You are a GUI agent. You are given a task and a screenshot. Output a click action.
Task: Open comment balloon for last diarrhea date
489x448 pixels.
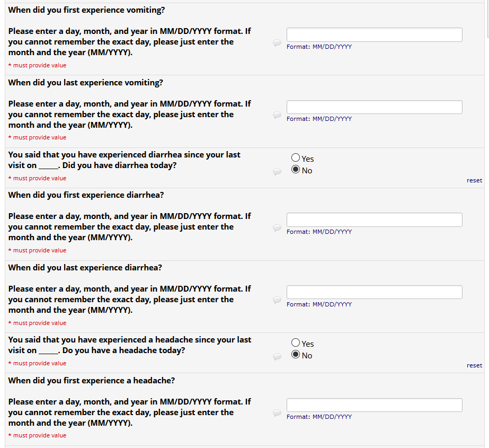click(277, 300)
